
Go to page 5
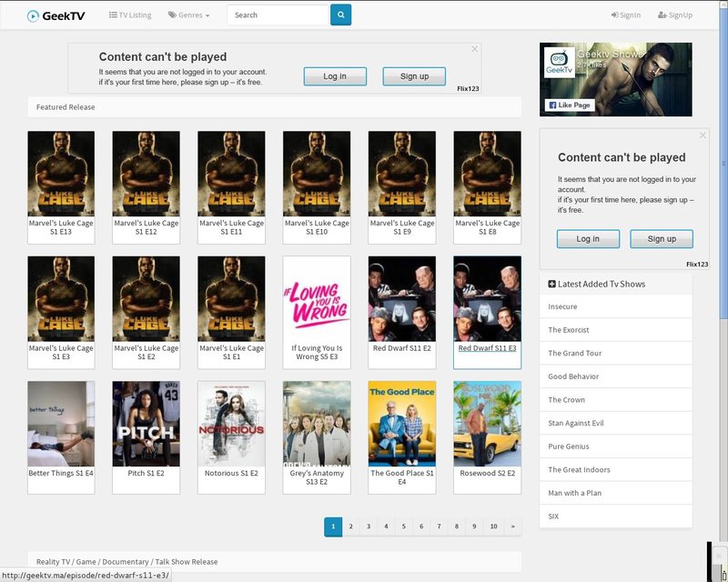pos(403,527)
